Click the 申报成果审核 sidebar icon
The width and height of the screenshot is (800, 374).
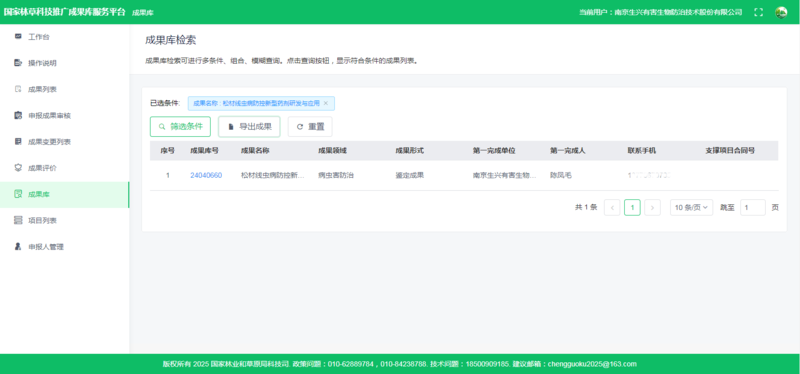point(18,115)
